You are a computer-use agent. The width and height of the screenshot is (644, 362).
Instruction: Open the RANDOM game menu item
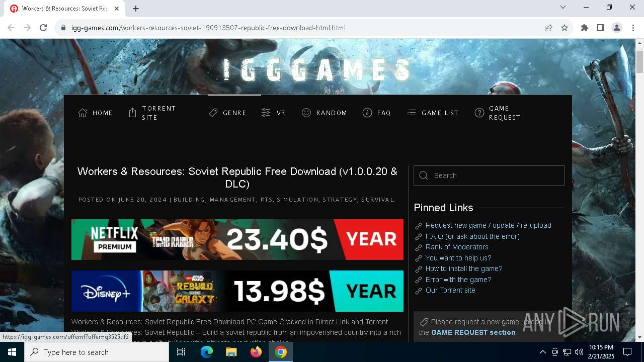point(325,113)
